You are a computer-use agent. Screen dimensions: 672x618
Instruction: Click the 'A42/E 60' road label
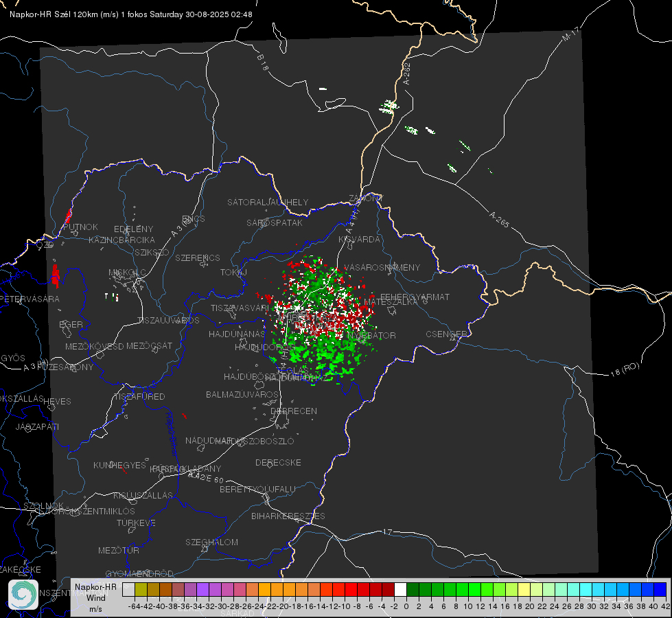coord(206,477)
